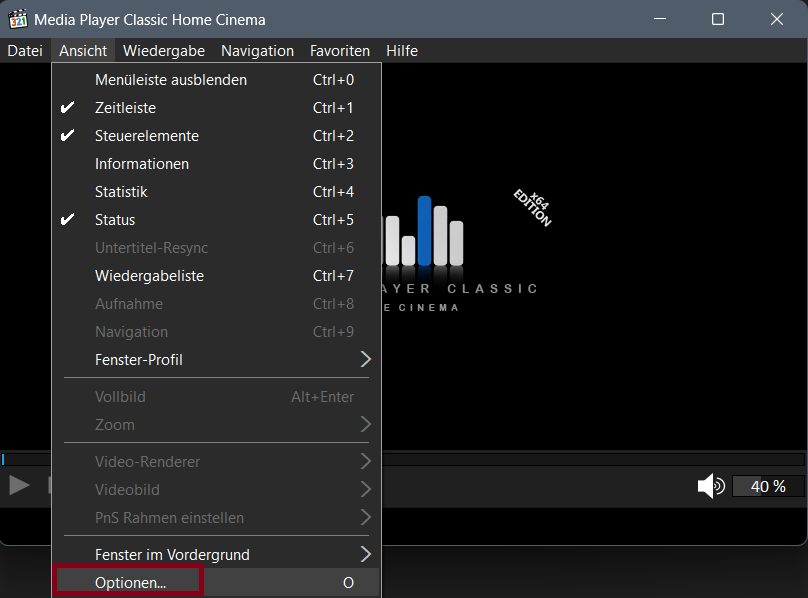Open the Wiedergabe menu
The image size is (808, 598).
point(164,51)
